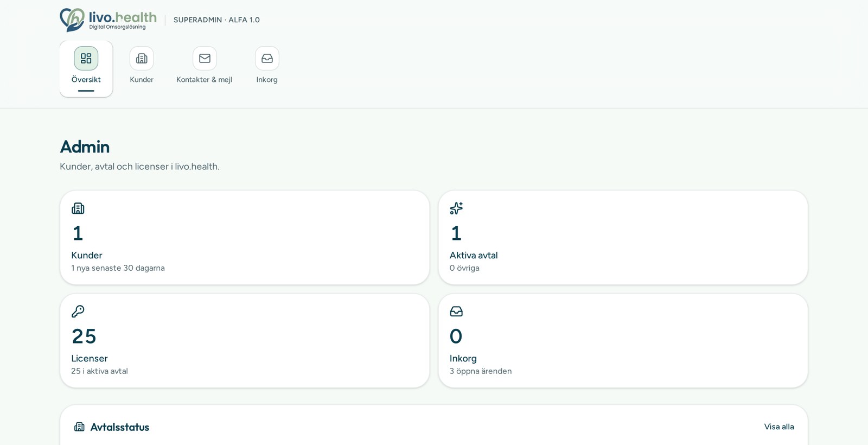The image size is (868, 445).
Task: Switch to the Kontakter & mejl tab
Action: (204, 79)
